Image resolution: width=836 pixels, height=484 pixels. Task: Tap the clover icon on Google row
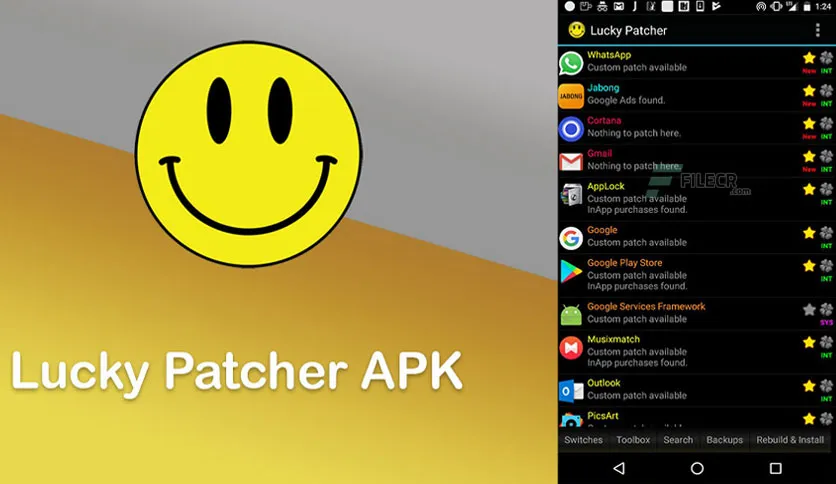click(x=826, y=233)
